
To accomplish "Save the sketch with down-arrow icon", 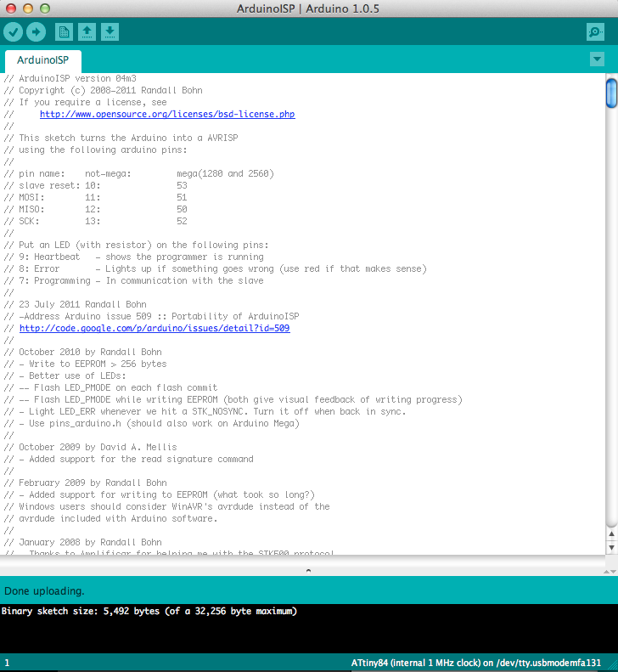I will [x=110, y=32].
